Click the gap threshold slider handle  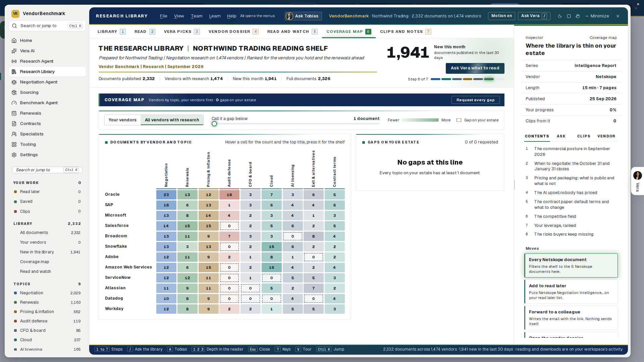[x=214, y=124]
